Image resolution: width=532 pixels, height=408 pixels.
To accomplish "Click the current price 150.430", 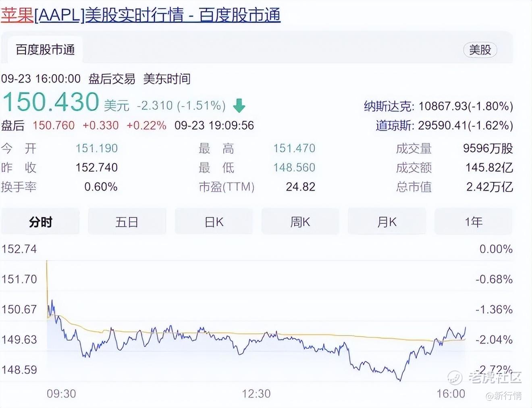I will 51,102.
